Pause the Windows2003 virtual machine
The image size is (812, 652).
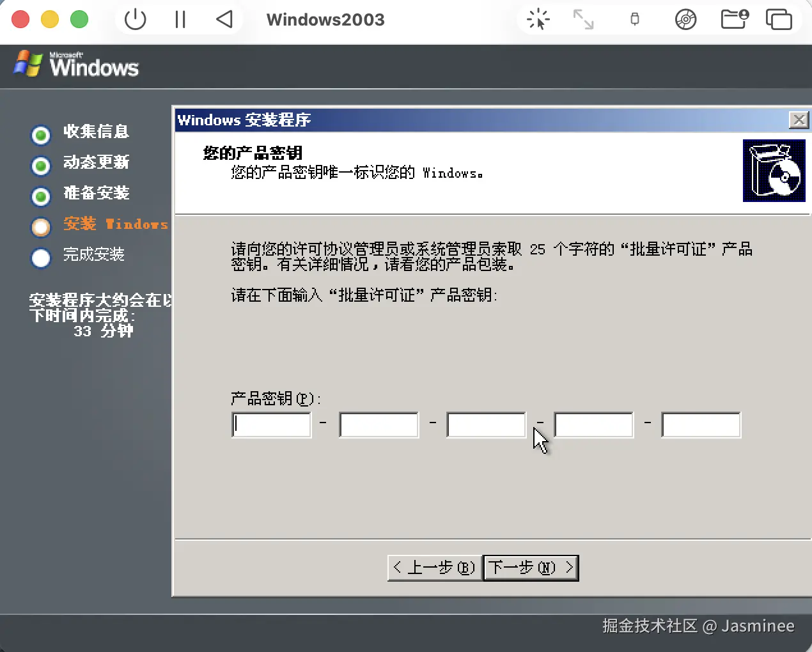[180, 20]
